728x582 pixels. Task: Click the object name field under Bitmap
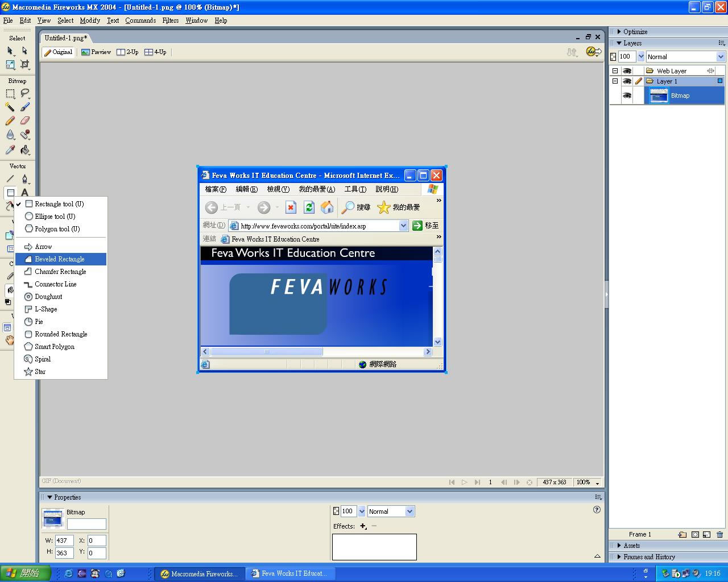pyautogui.click(x=86, y=524)
